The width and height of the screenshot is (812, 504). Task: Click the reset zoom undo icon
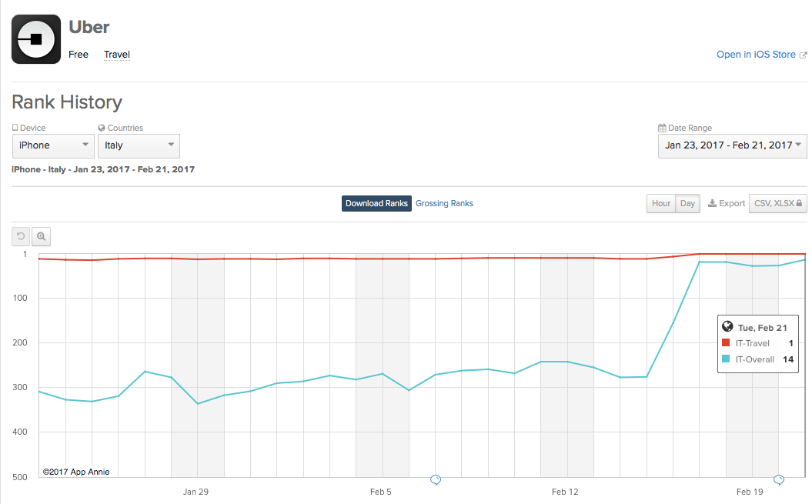(21, 237)
